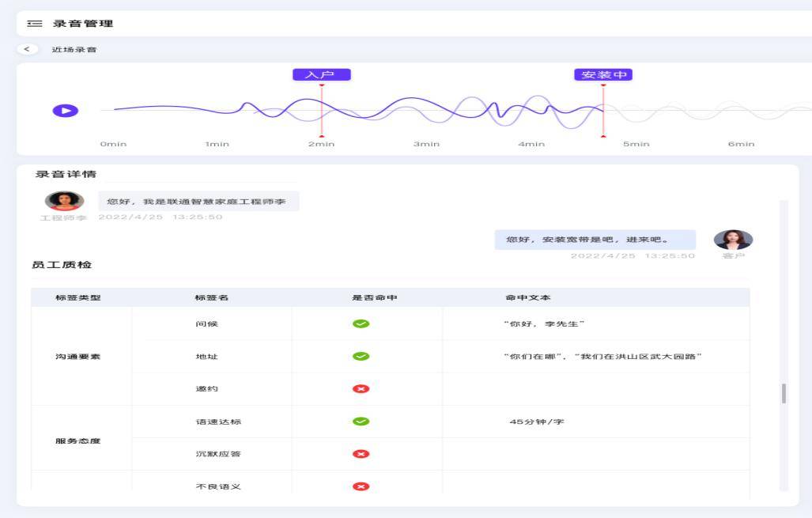Click the vertical scrollbar thumb on the right
The image size is (812, 518).
tap(784, 394)
